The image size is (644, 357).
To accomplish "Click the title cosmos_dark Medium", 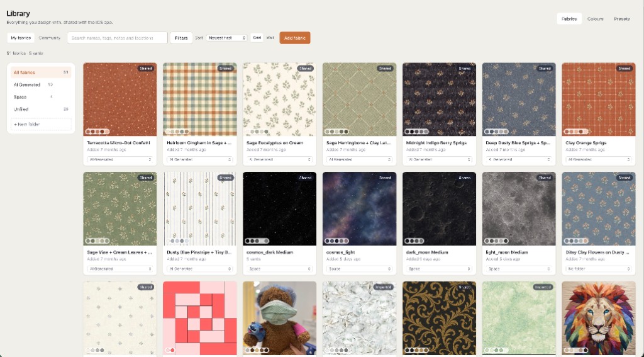I will tap(270, 252).
